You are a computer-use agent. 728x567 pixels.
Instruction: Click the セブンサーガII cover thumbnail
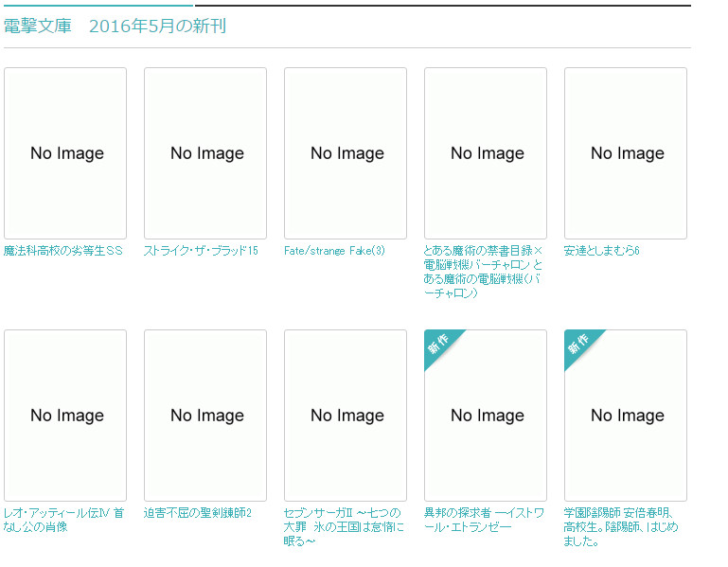[346, 416]
